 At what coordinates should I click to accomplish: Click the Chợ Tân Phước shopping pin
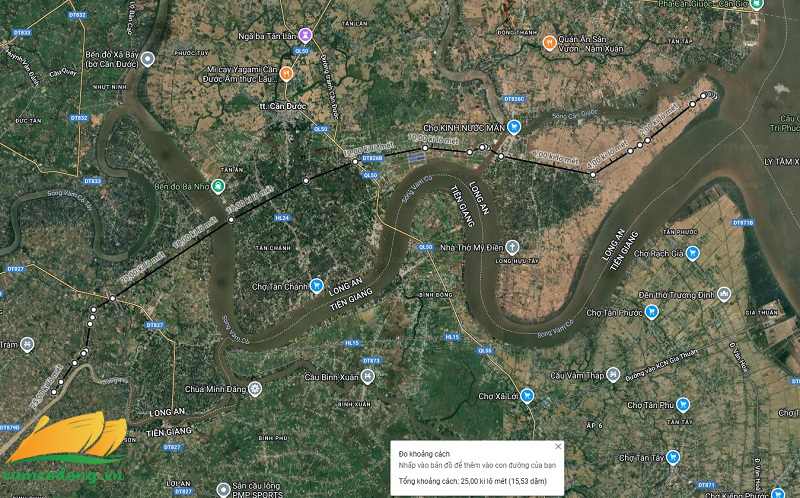click(x=651, y=311)
